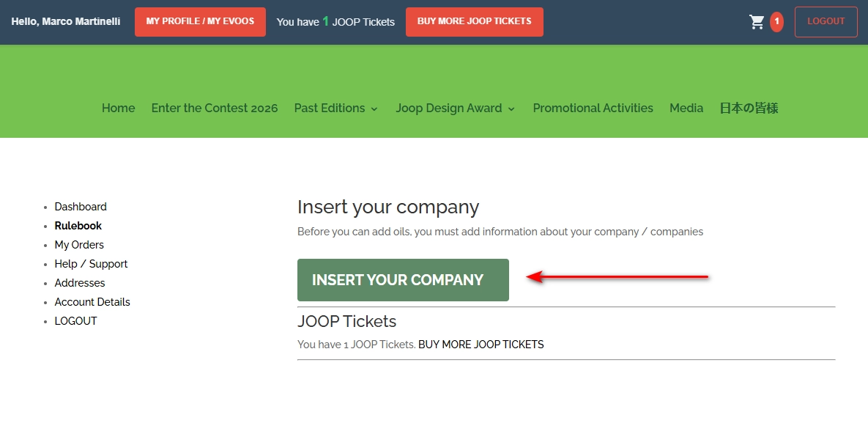Open the Japanese language menu link
The image size is (868, 434).
click(x=749, y=108)
